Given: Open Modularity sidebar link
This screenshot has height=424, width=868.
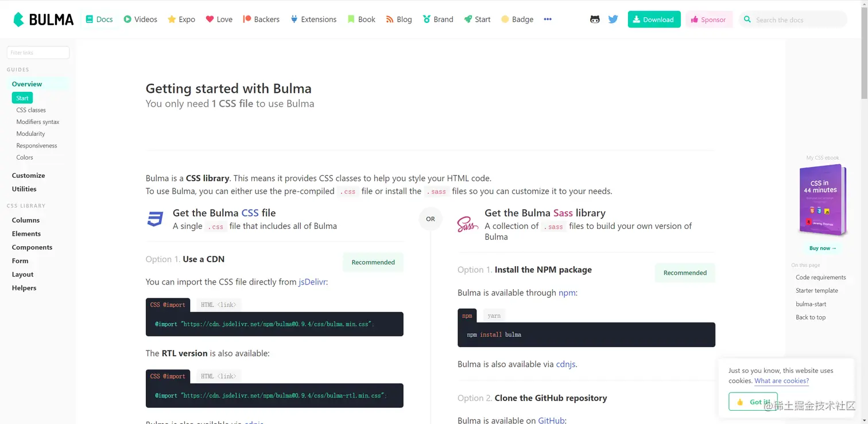Looking at the screenshot, I should 30,134.
